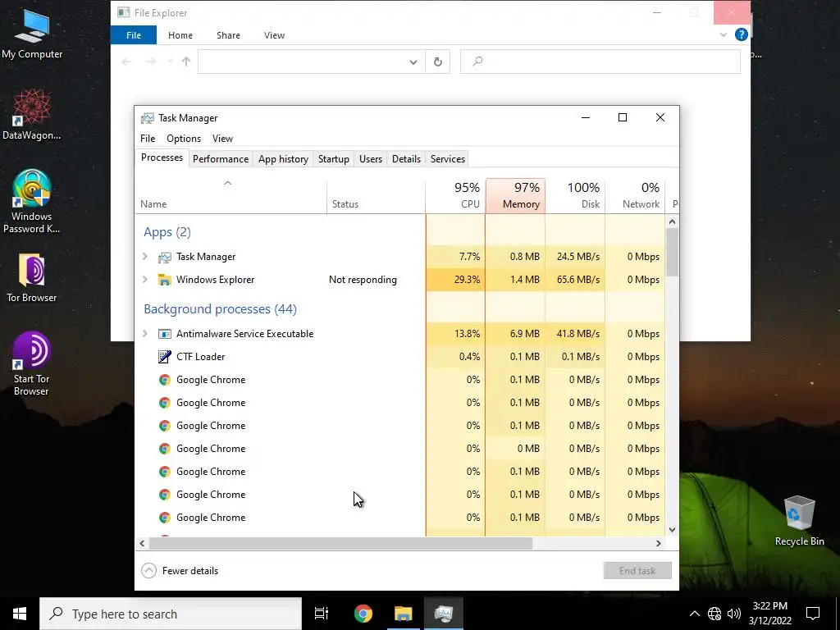
Task: Open the View tab in File Explorer
Action: click(274, 34)
